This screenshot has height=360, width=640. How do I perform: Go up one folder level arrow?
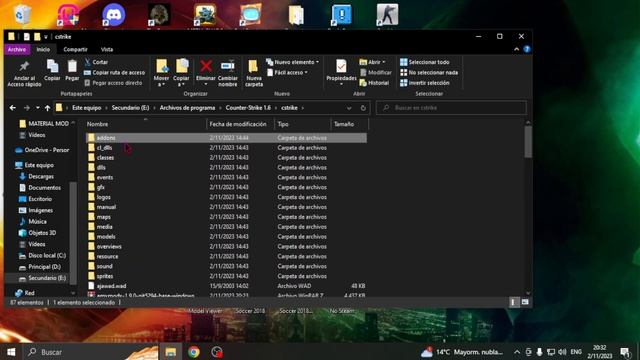(47, 108)
